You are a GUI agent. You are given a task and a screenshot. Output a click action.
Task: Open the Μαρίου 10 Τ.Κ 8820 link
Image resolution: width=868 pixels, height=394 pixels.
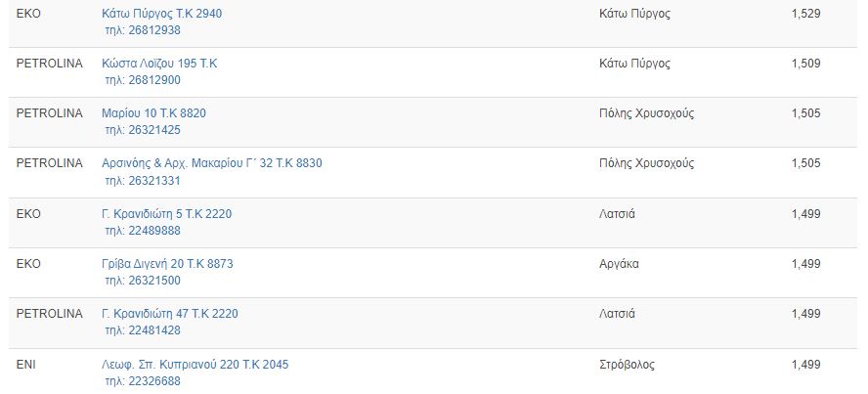(x=153, y=113)
